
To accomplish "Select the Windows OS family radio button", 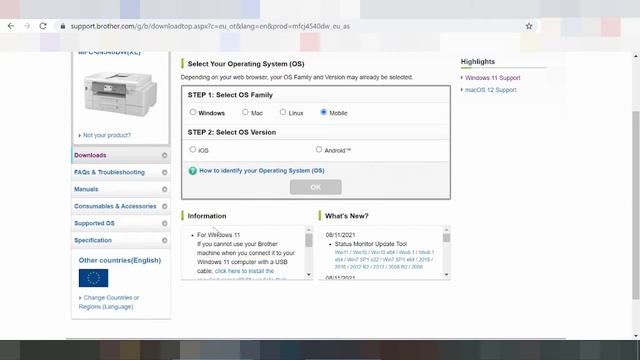I will 193,112.
